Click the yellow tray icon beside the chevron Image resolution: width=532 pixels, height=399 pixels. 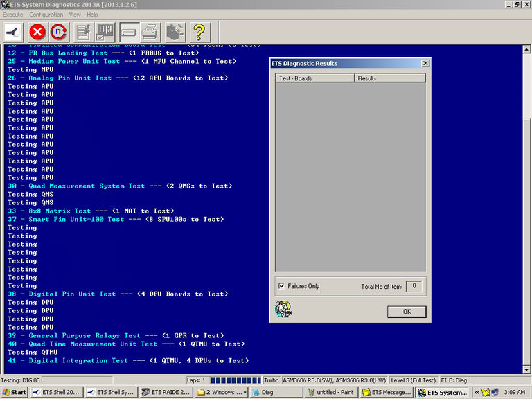(486, 392)
